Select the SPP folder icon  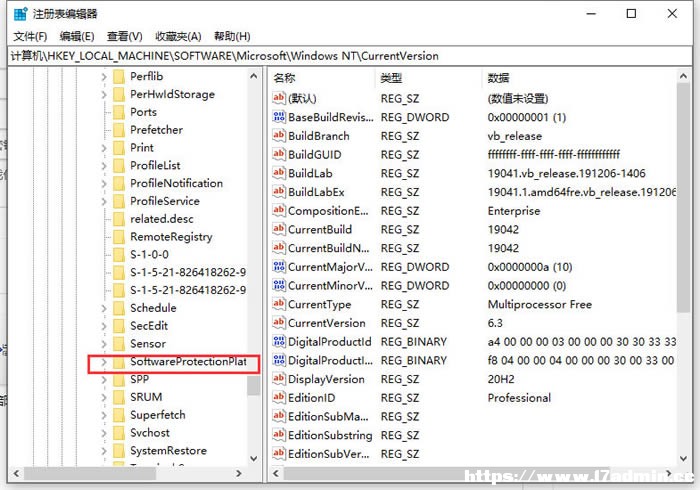pos(119,380)
